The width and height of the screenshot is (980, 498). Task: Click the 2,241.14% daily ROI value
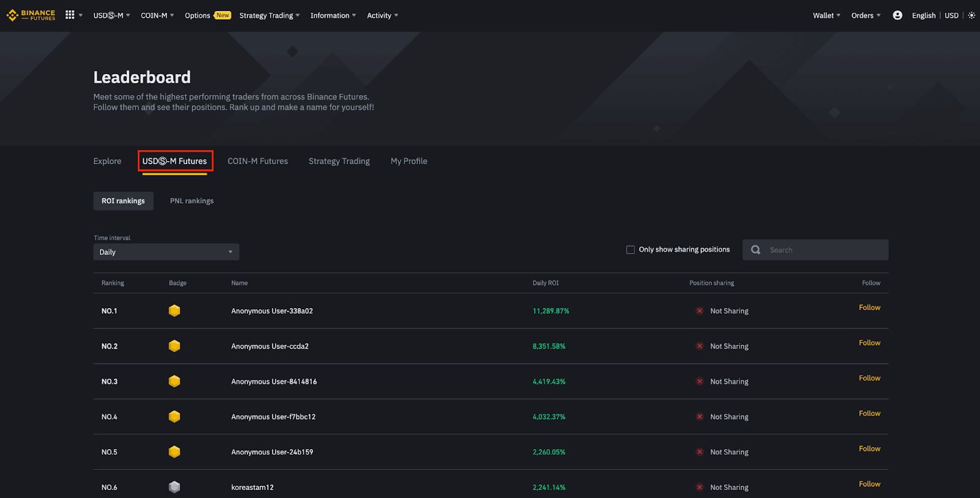click(549, 488)
